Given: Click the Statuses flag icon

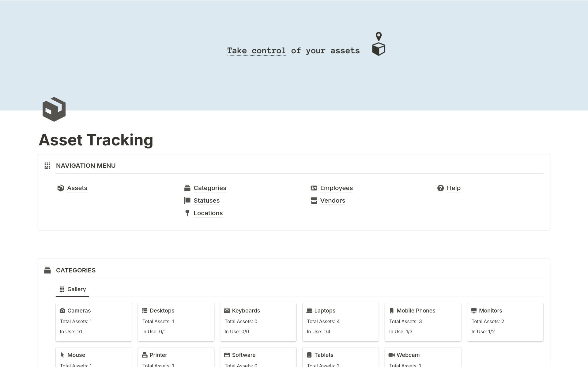Looking at the screenshot, I should (x=187, y=200).
